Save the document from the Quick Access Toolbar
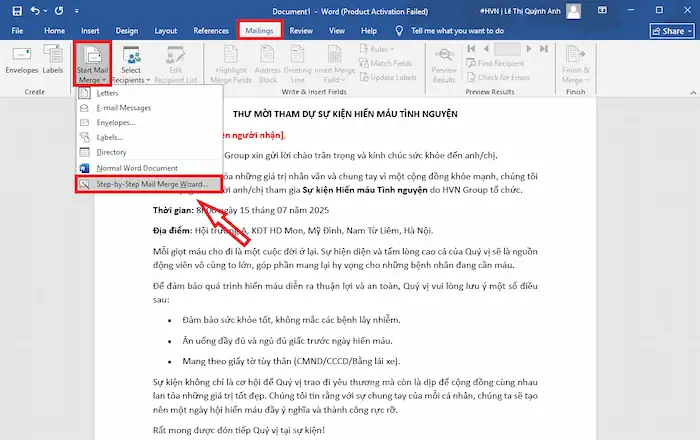The height and width of the screenshot is (440, 700). point(14,11)
